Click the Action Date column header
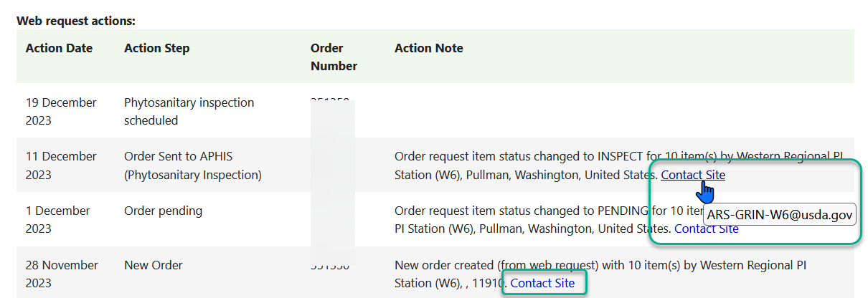868x298 pixels. coord(59,49)
